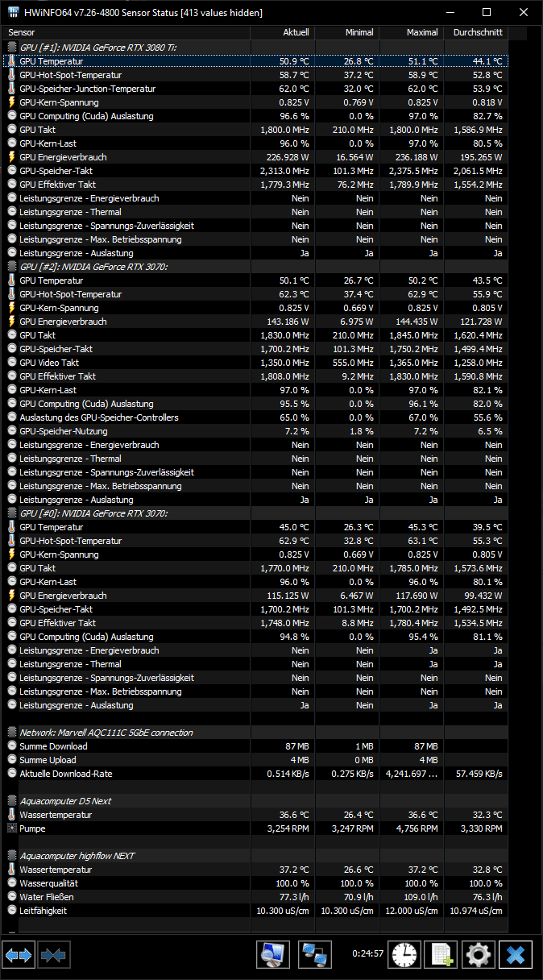Click the value 143.186 W

[286, 322]
